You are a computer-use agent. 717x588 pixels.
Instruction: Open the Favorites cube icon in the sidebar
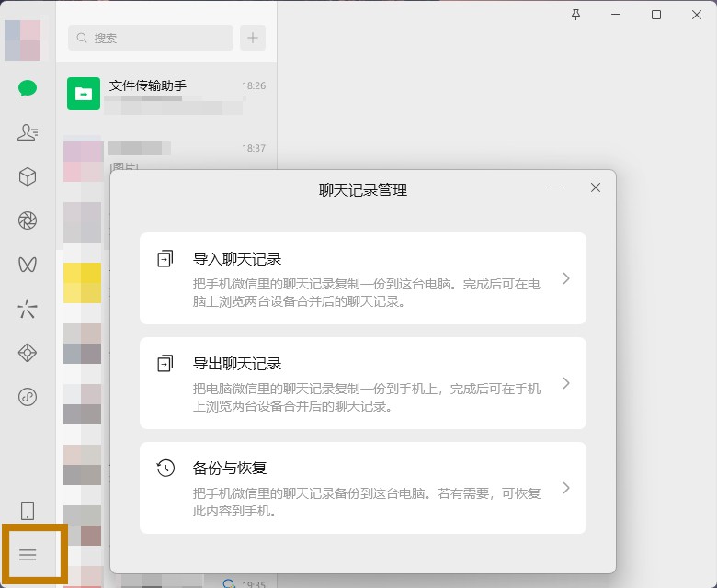coord(28,176)
